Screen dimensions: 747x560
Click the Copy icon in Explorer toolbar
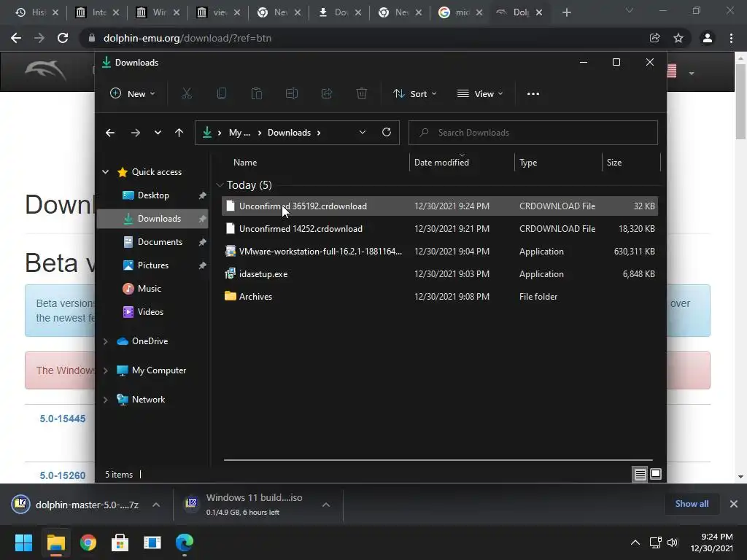pos(222,94)
